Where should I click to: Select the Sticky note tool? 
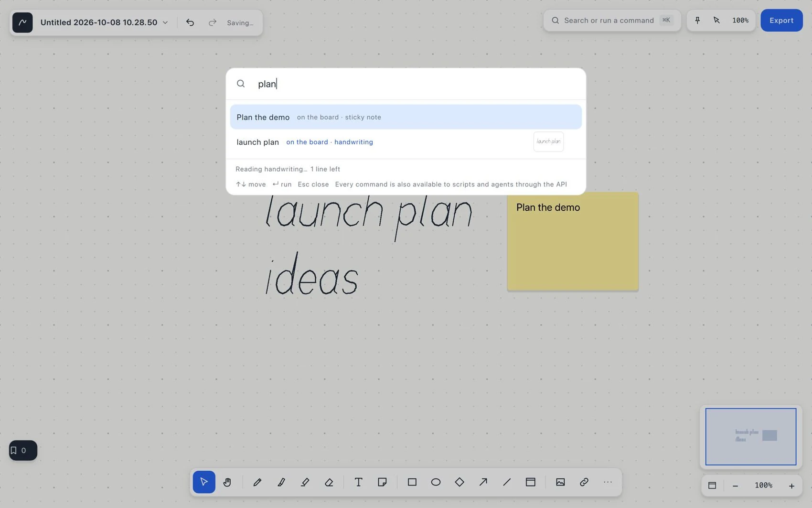382,482
